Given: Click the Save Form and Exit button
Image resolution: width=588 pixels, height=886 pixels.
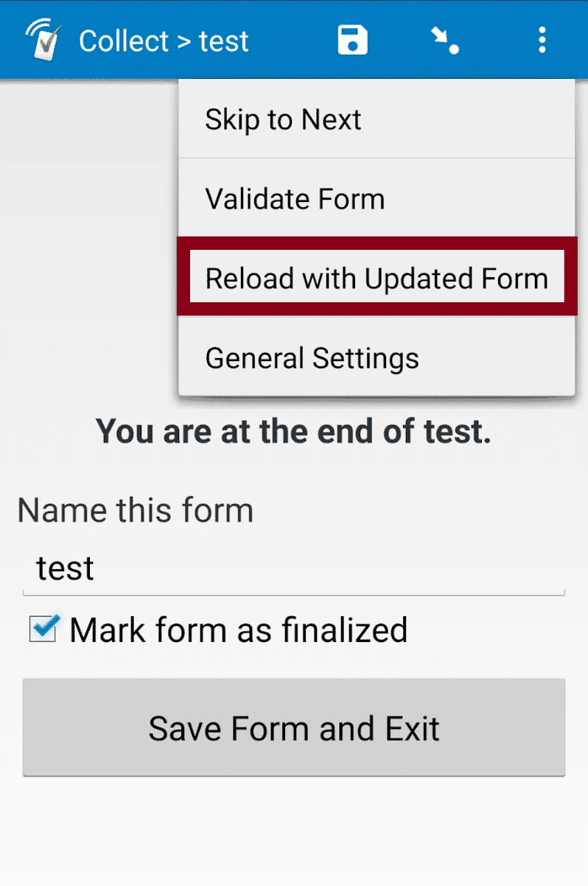Looking at the screenshot, I should click(294, 728).
